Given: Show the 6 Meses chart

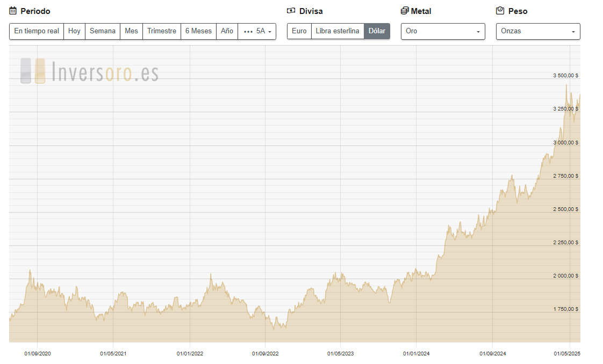Looking at the screenshot, I should coord(198,31).
